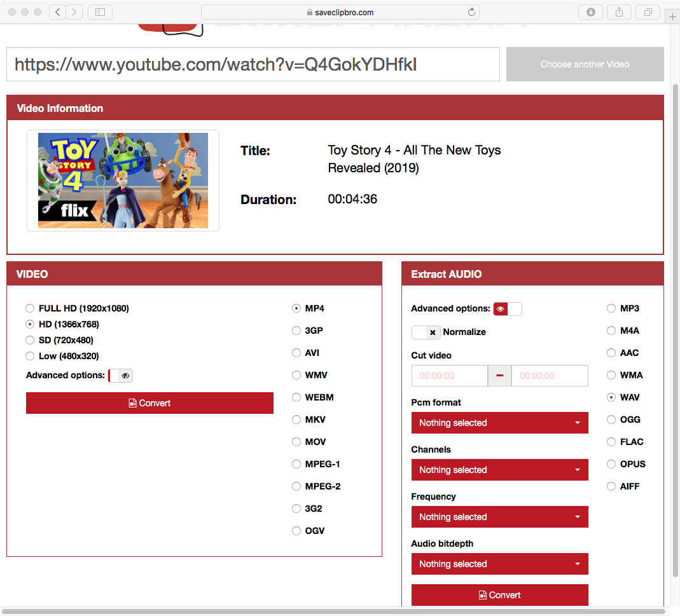Click the YouTube URL input field

pyautogui.click(x=253, y=64)
